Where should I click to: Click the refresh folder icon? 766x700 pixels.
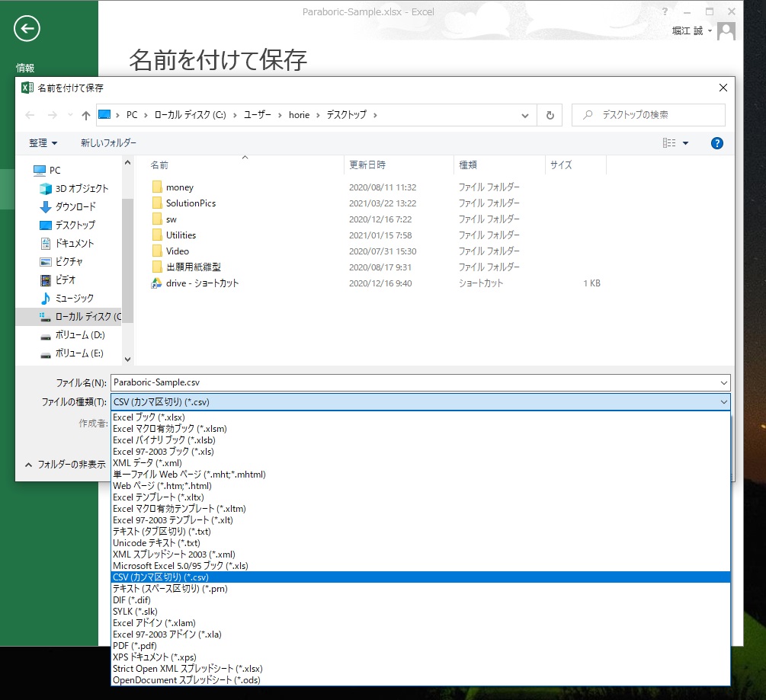[x=550, y=115]
